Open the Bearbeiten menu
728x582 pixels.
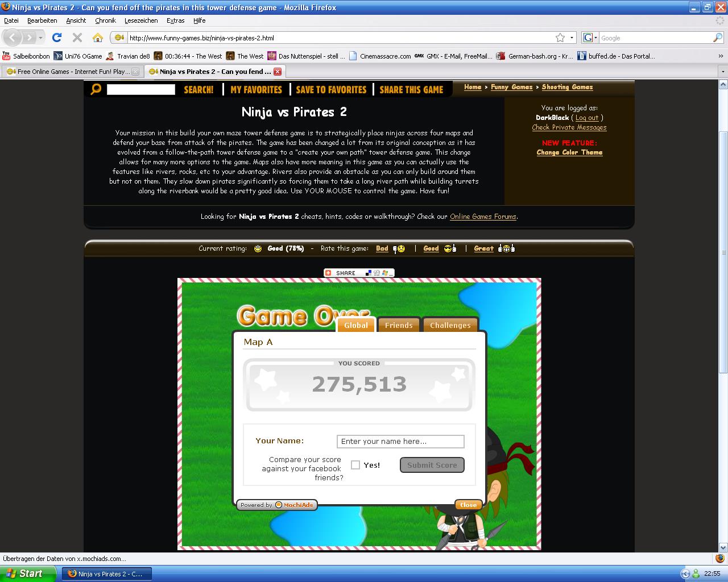[x=42, y=20]
